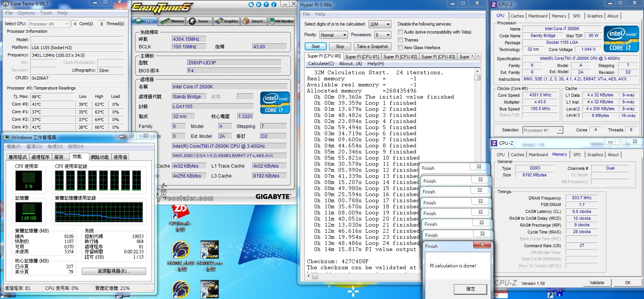The image size is (644, 299).
Task: Open the EasyTune6 Smart tab
Action: (253, 21)
